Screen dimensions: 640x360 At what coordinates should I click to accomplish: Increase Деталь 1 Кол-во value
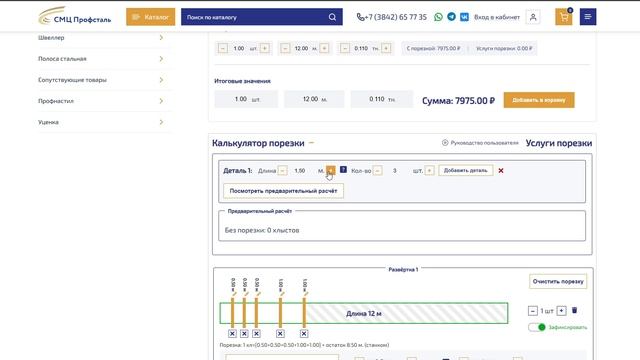coord(429,171)
